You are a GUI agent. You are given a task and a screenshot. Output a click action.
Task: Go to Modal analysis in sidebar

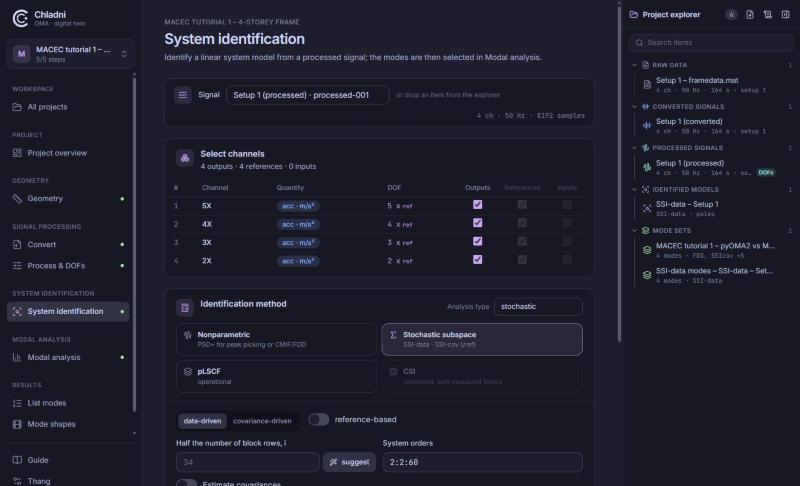tap(68, 357)
